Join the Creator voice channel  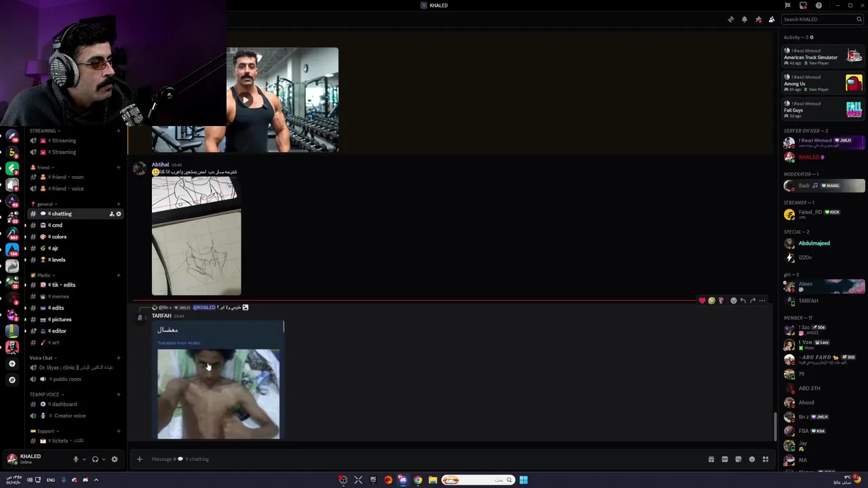[77, 415]
